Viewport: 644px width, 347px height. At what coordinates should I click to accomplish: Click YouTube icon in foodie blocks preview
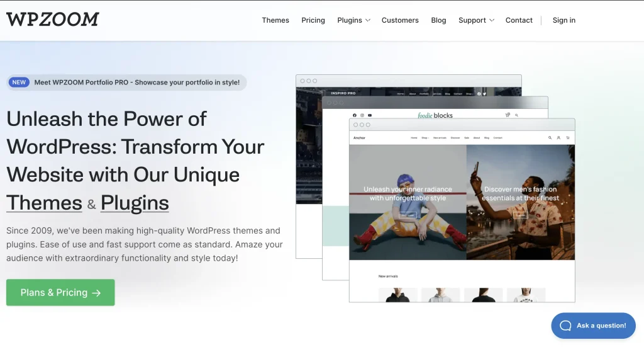(x=370, y=115)
